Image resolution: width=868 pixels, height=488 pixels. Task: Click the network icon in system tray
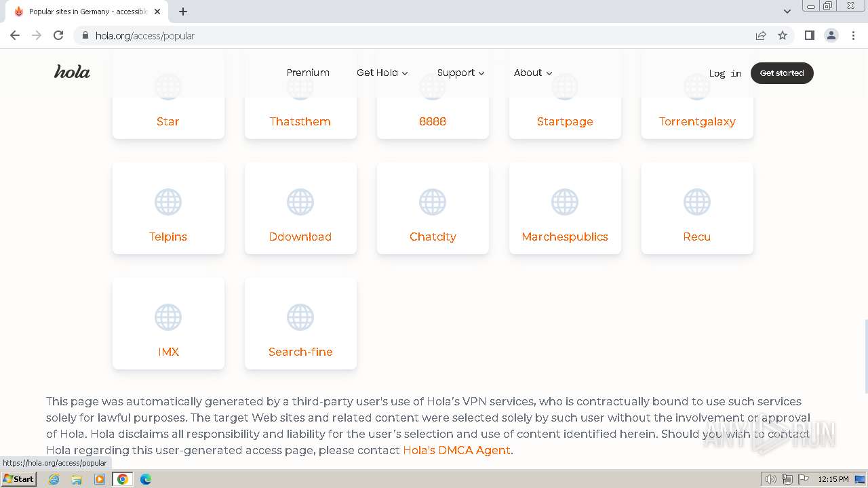787,479
